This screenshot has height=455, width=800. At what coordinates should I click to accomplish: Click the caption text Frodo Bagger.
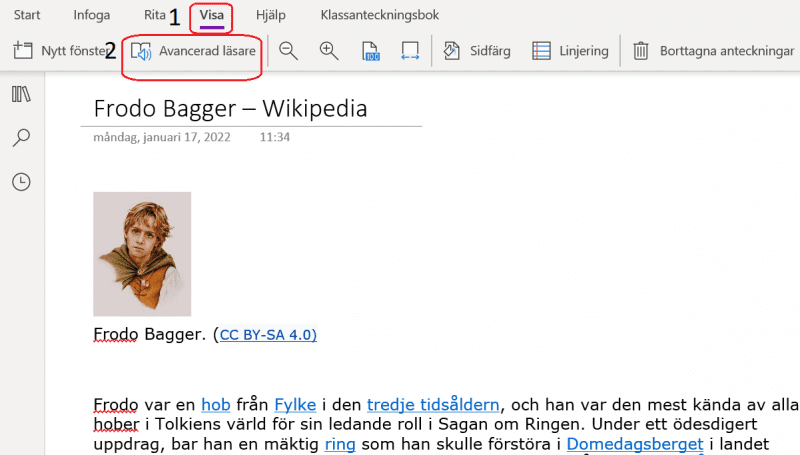tap(150, 334)
